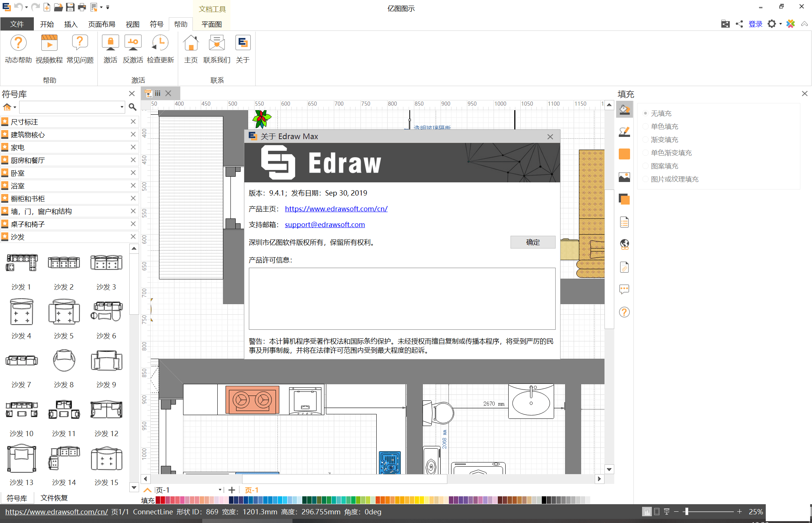This screenshot has height=523, width=812.
Task: Open the edrawsoft.com product homepage link
Action: 336,209
